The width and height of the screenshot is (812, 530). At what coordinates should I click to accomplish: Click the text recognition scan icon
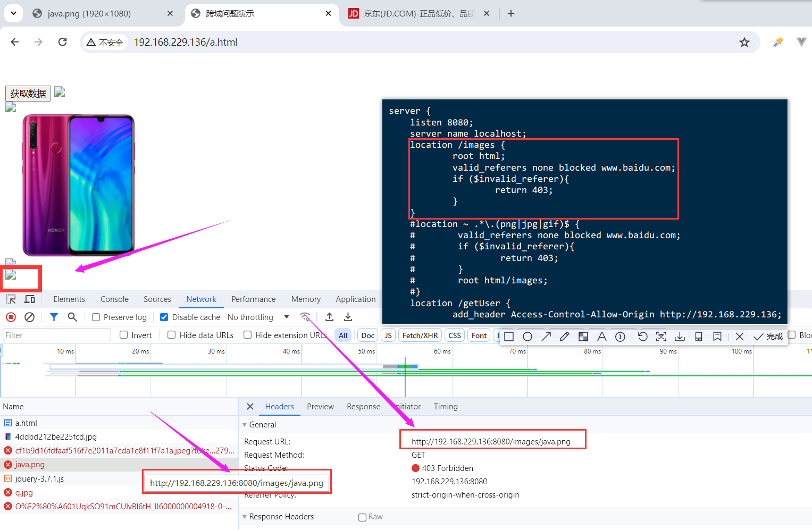(x=661, y=336)
